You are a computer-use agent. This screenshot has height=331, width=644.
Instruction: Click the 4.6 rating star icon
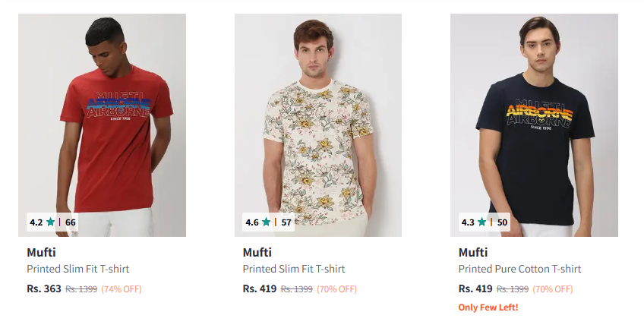click(x=267, y=222)
